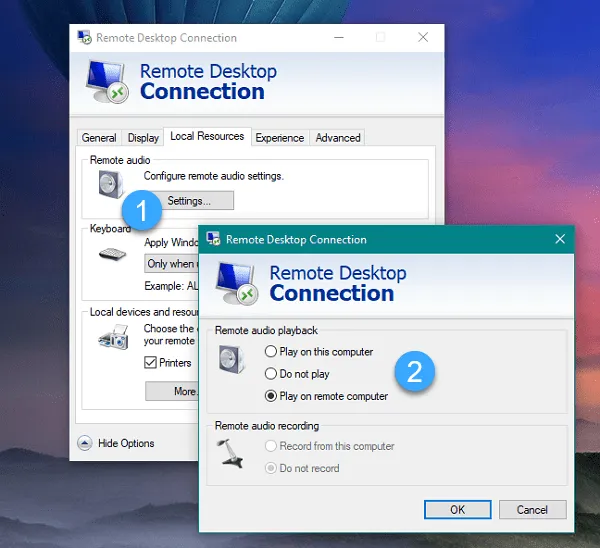Click the monitor logo in front dialog
The image size is (600, 548).
[x=236, y=283]
